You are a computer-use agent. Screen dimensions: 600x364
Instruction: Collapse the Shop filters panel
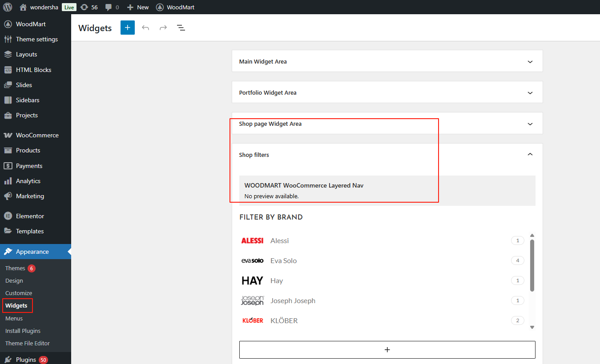pyautogui.click(x=530, y=154)
